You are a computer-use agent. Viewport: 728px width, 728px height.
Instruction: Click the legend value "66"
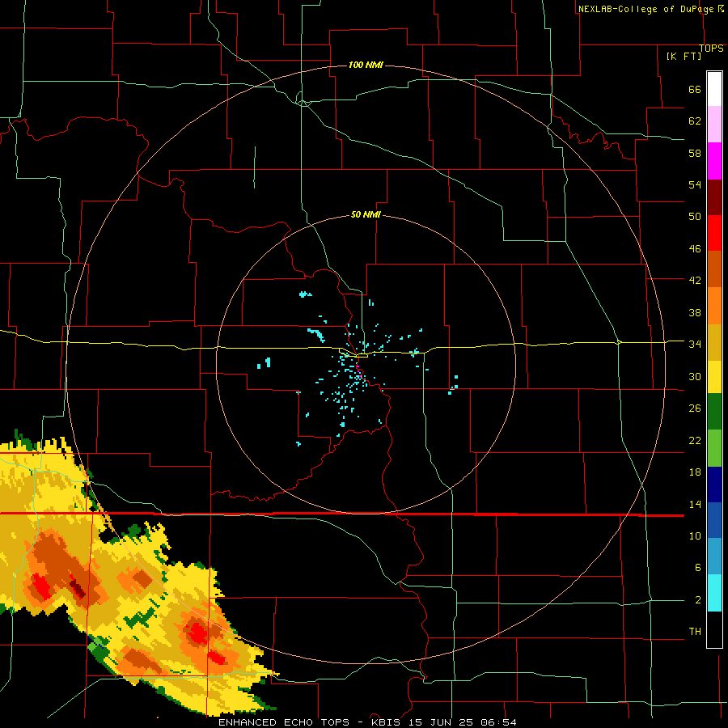(x=695, y=89)
